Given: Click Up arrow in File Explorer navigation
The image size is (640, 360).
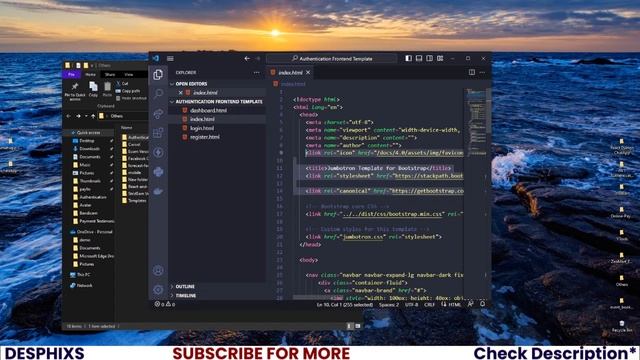Looking at the screenshot, I should pyautogui.click(x=93, y=116).
